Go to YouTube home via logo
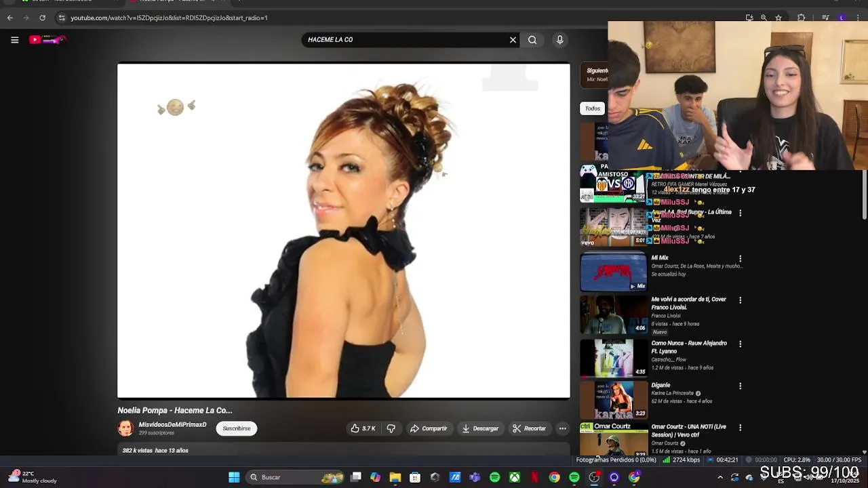 click(x=47, y=40)
